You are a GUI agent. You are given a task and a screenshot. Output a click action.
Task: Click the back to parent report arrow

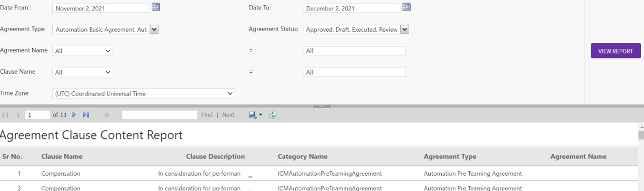[106, 115]
